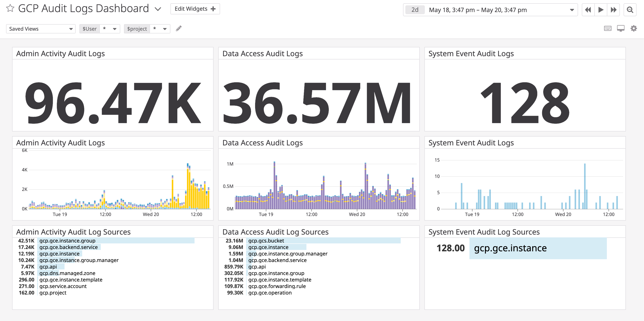The image size is (644, 321).
Task: Play live time progression with the play button
Action: pos(601,10)
